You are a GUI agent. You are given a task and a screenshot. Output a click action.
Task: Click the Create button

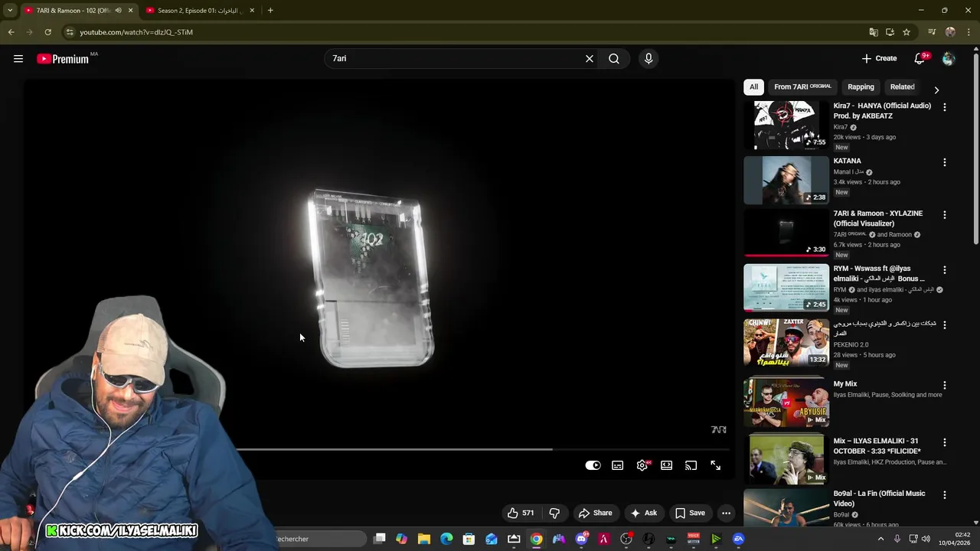point(879,59)
